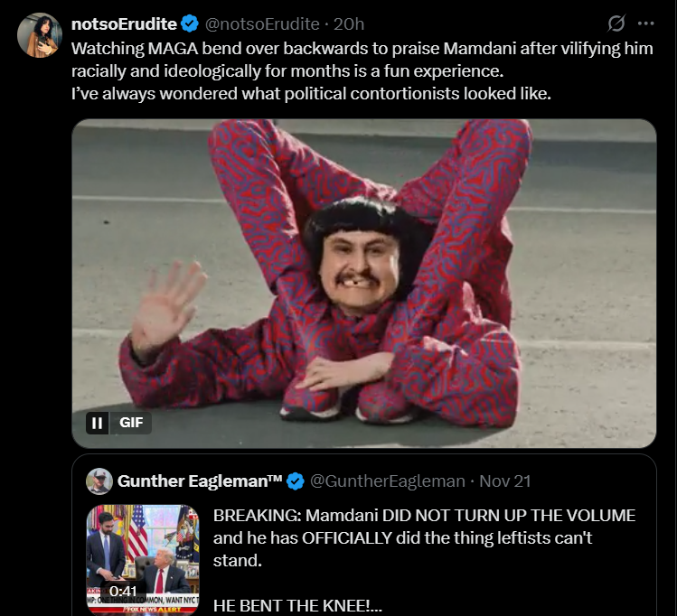The image size is (677, 616).
Task: Open the three-dot More menu on the post
Action: pyautogui.click(x=646, y=23)
